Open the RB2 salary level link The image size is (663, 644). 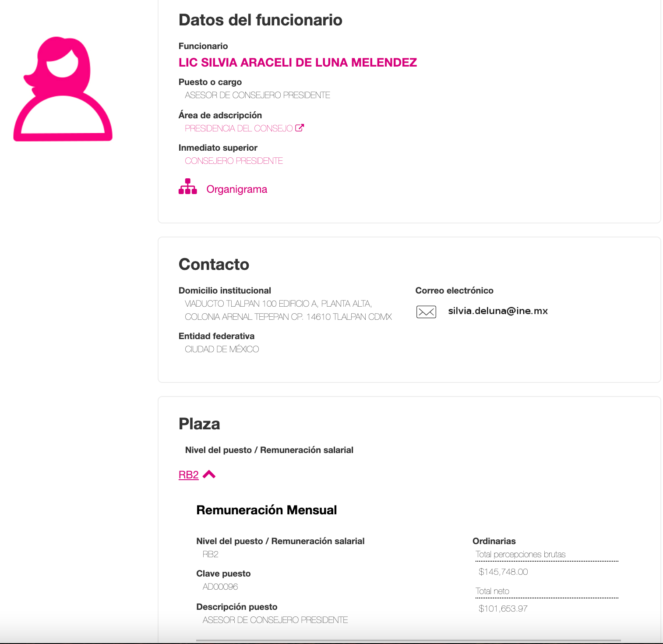click(188, 475)
